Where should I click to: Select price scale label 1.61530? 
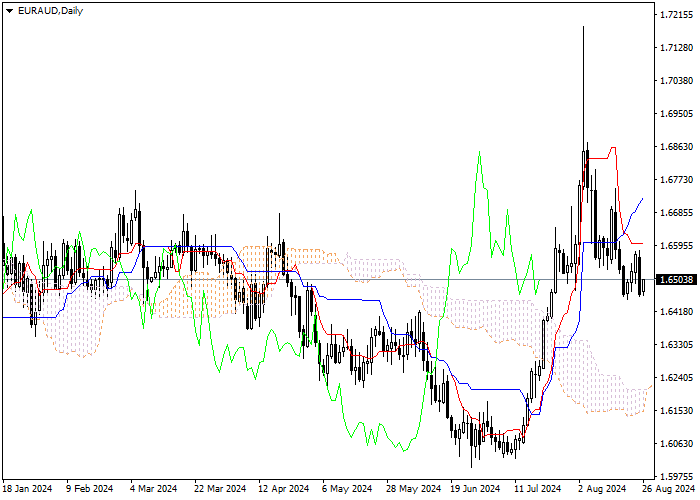[677, 411]
